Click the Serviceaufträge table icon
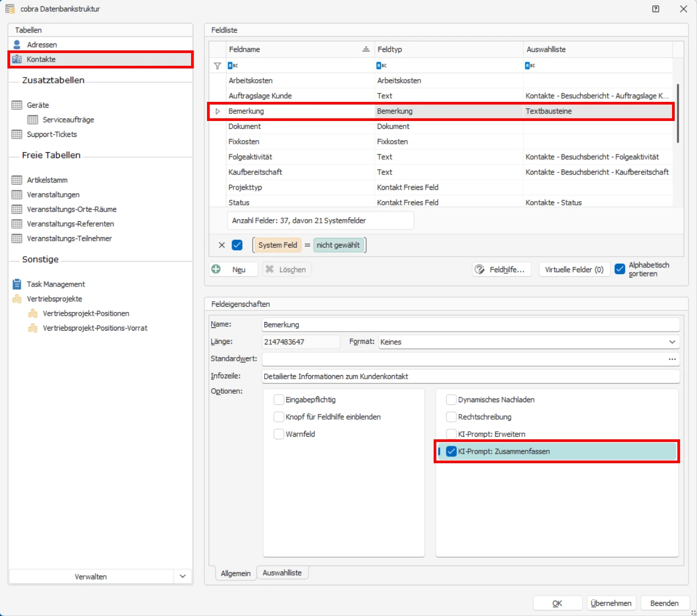 click(x=33, y=119)
